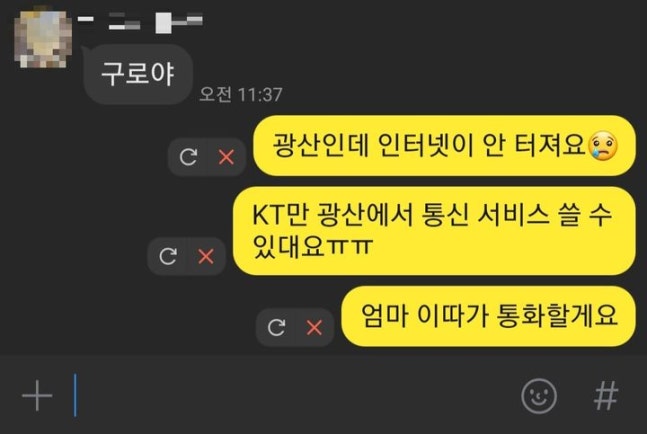Delete the failed 'KT만 광산에서' message
647x434 pixels.
206,257
